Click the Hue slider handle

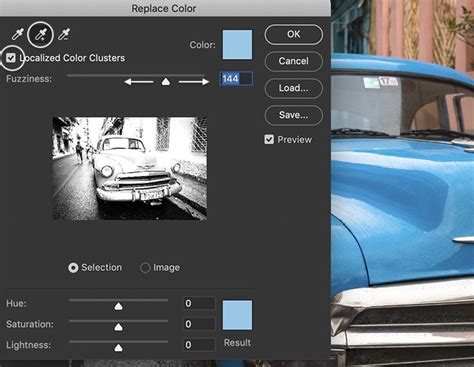[118, 306]
